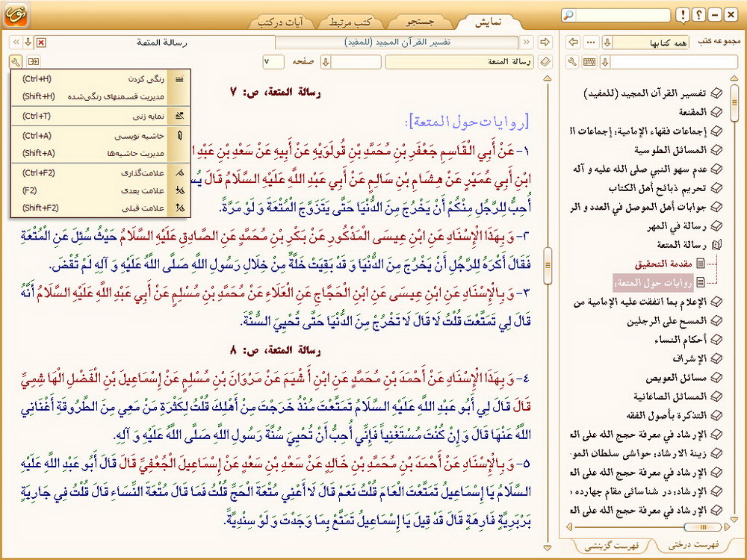Open المسائل الصاغانية book
Image resolution: width=747 pixels, height=560 pixels.
pyautogui.click(x=670, y=396)
